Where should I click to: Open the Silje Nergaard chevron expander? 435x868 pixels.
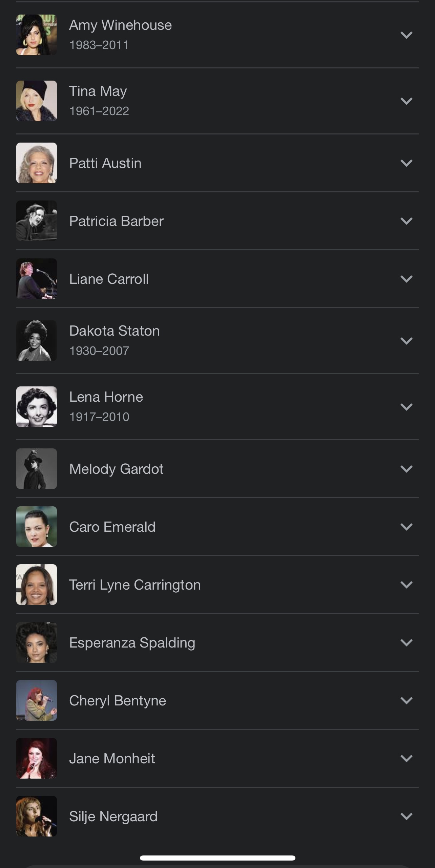click(406, 816)
